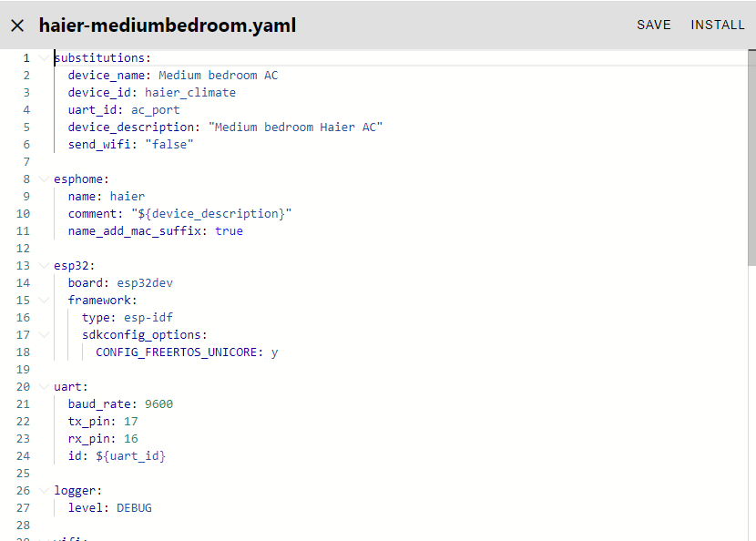The width and height of the screenshot is (756, 541).
Task: Click line number 14 in the gutter
Action: point(24,283)
